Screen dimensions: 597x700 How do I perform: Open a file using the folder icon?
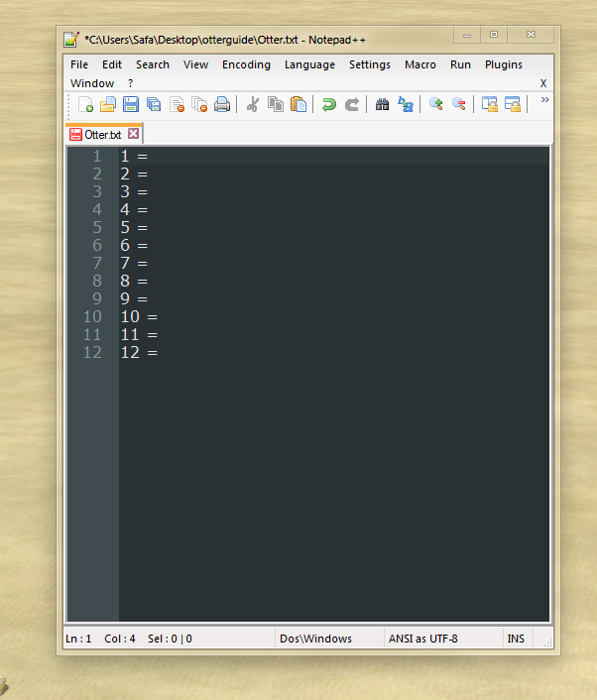pyautogui.click(x=108, y=104)
